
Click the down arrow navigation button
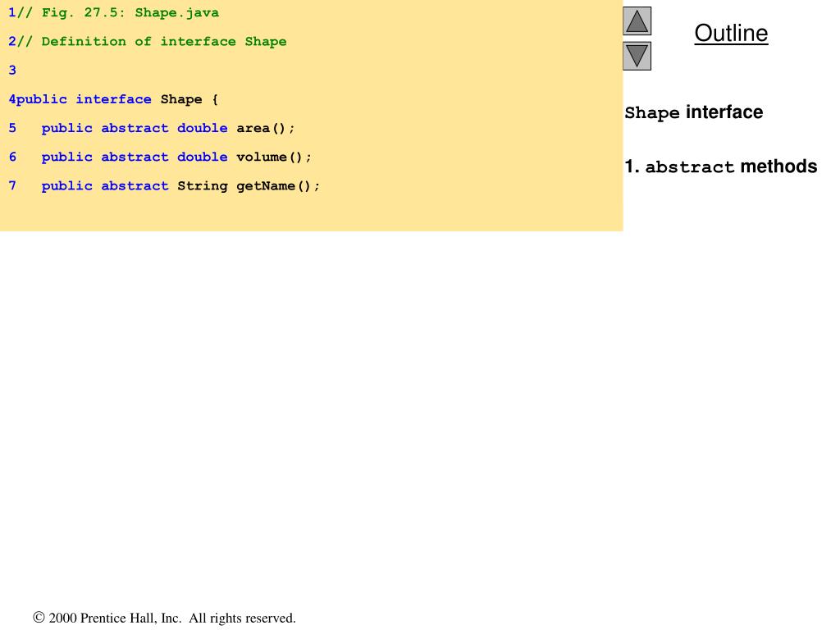pos(637,56)
